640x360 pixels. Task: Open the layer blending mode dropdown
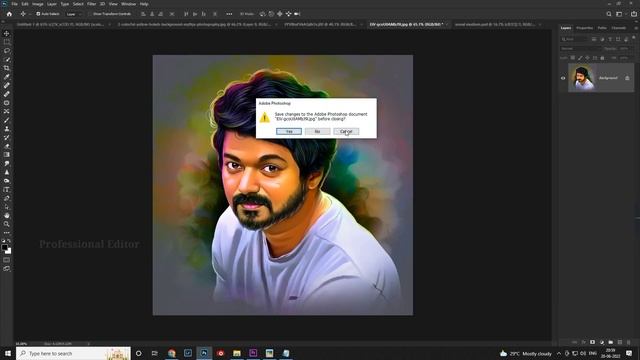tap(580, 49)
